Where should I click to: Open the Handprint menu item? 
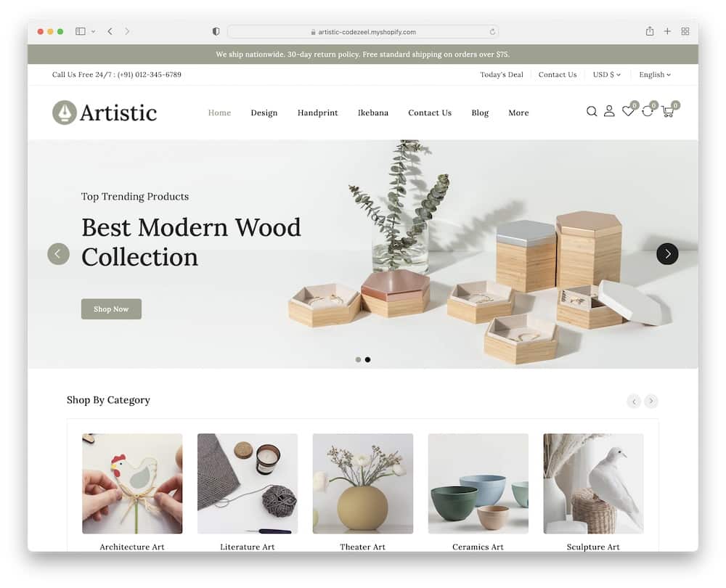pos(318,113)
